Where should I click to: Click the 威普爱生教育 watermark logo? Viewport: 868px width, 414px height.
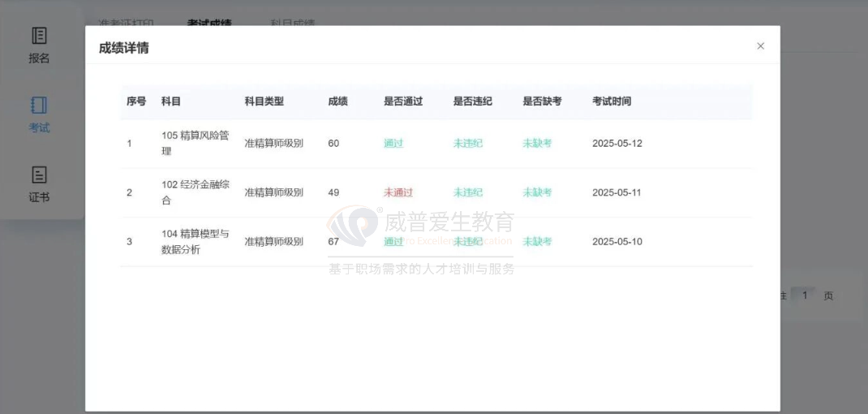pos(352,226)
